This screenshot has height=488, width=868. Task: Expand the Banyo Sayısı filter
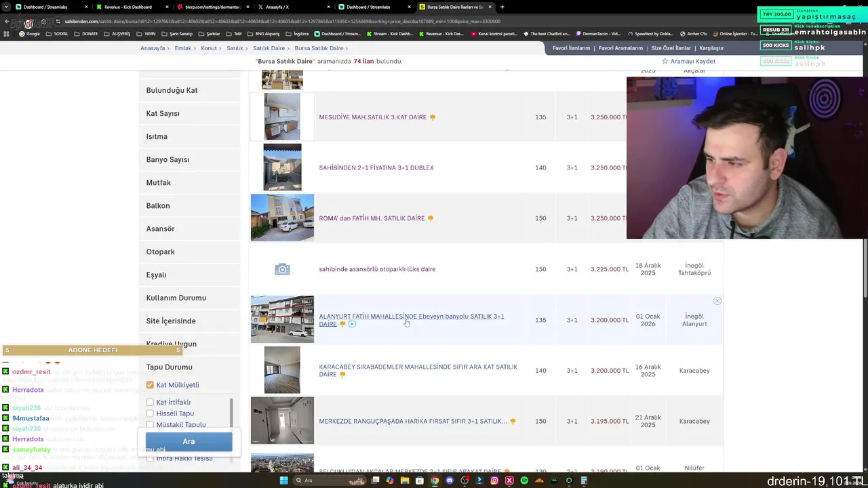coord(189,159)
